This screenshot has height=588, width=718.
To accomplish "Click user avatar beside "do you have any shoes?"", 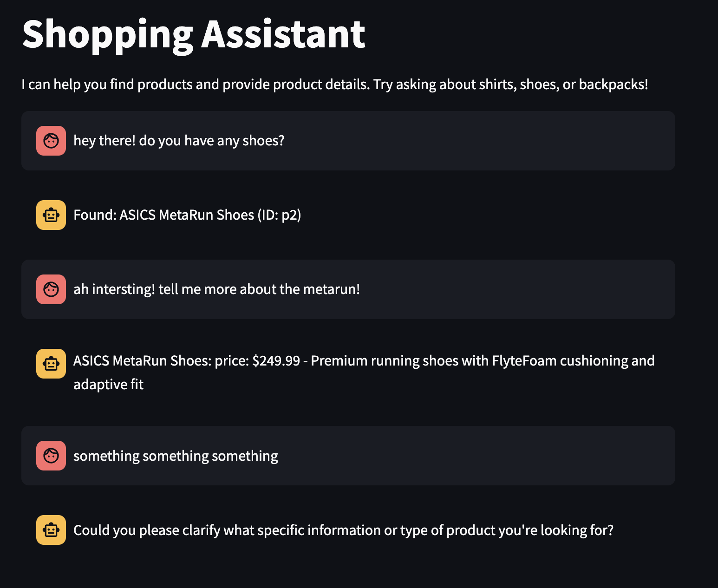I will 51,141.
